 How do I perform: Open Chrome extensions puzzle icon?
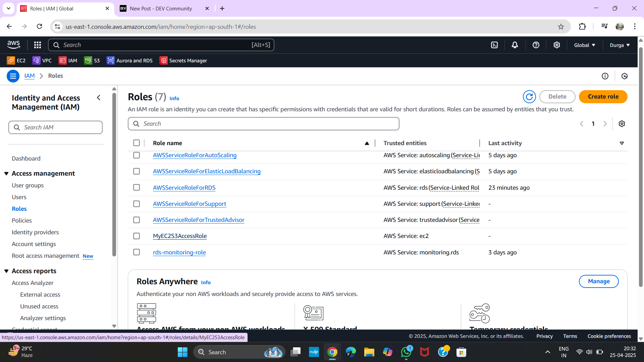coord(582,26)
